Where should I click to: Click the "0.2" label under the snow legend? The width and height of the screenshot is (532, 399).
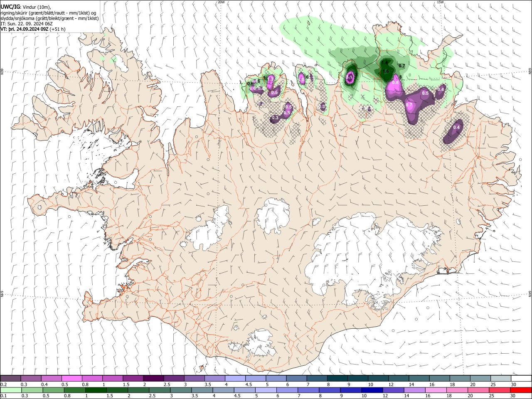pyautogui.click(x=3, y=384)
